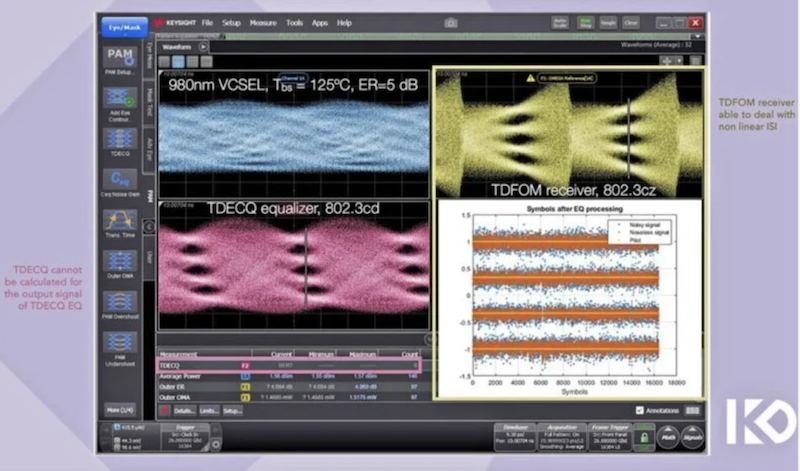Click the Auto Scale button

coord(561,23)
